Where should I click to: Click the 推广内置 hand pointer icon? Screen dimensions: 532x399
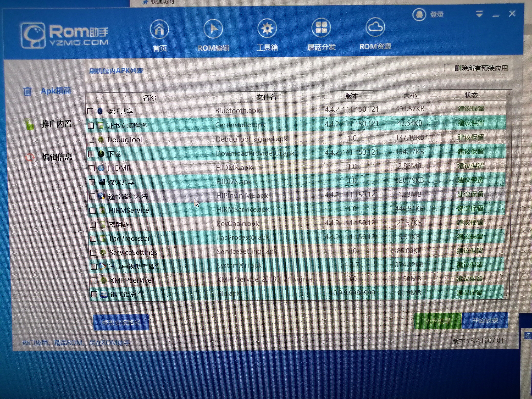29,124
